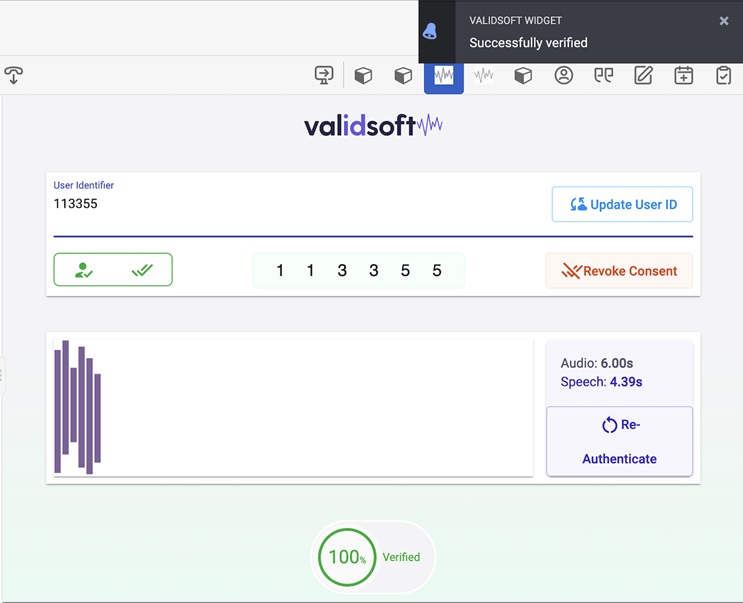
Task: Click the enrolled user status badge
Action: (113, 270)
